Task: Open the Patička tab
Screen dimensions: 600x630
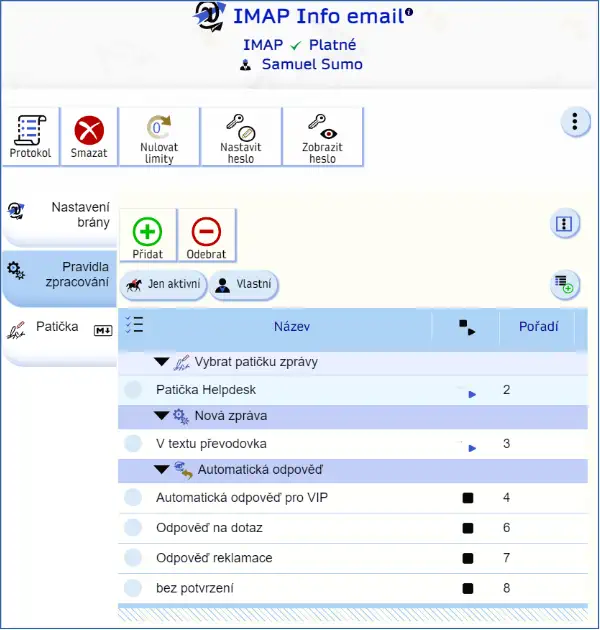Action: coord(59,337)
